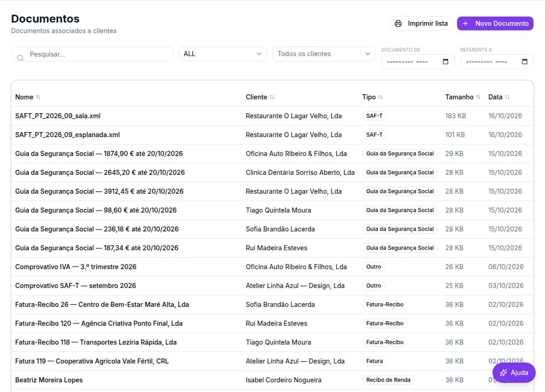This screenshot has width=545, height=392.
Task: Select Guia da Segurança Social 236,18 € row
Action: [272, 229]
